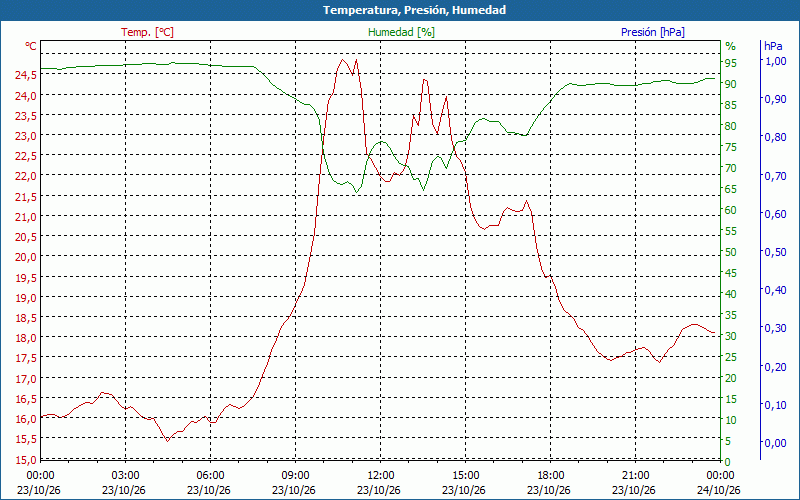Click the '0,80' pressure axis value

(x=776, y=137)
